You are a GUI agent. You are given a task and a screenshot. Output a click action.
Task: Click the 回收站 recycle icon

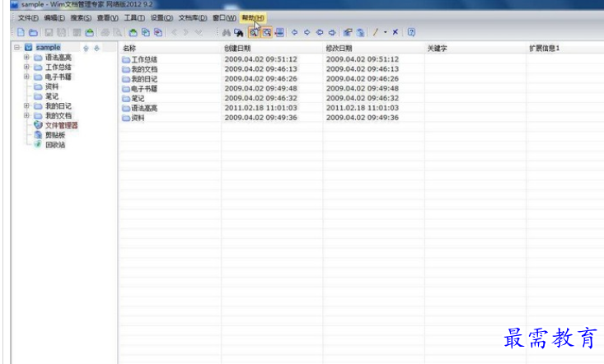click(38, 145)
